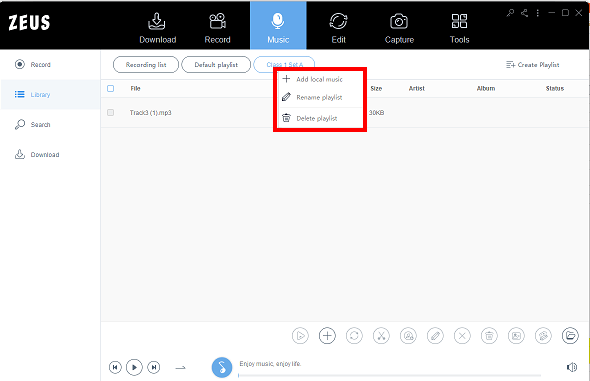
Task: Toggle the playback order arrow icon
Action: tap(181, 367)
